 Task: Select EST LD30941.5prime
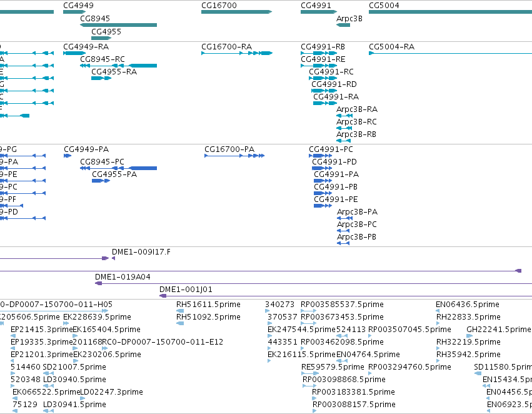(x=74, y=405)
